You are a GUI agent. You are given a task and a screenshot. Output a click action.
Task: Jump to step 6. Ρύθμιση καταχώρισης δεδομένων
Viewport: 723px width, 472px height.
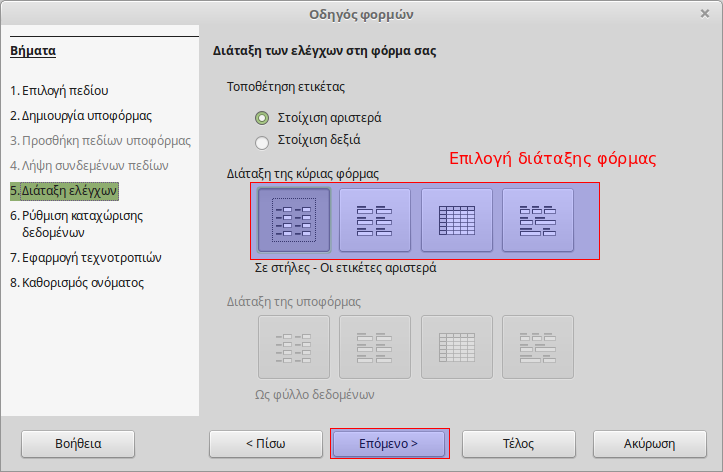77,224
